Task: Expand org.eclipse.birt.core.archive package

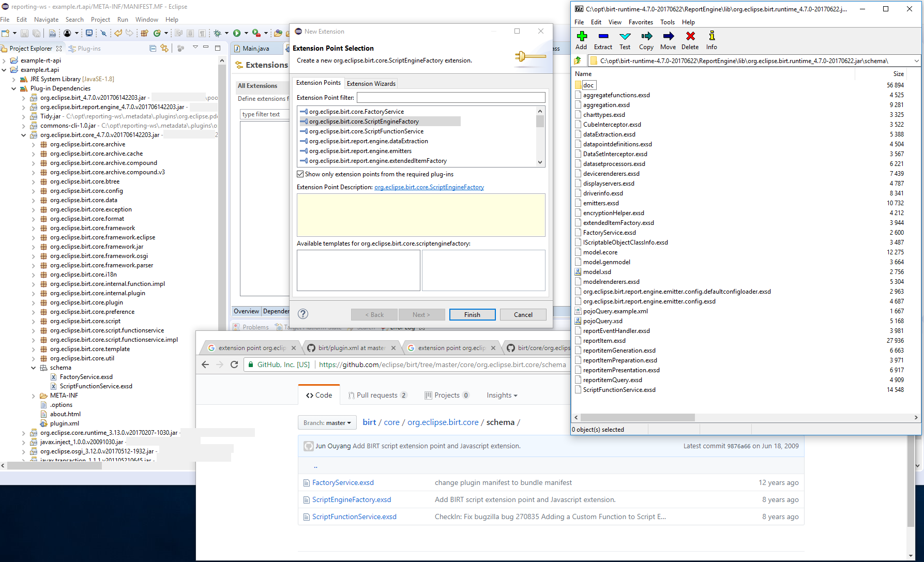Action: point(34,144)
